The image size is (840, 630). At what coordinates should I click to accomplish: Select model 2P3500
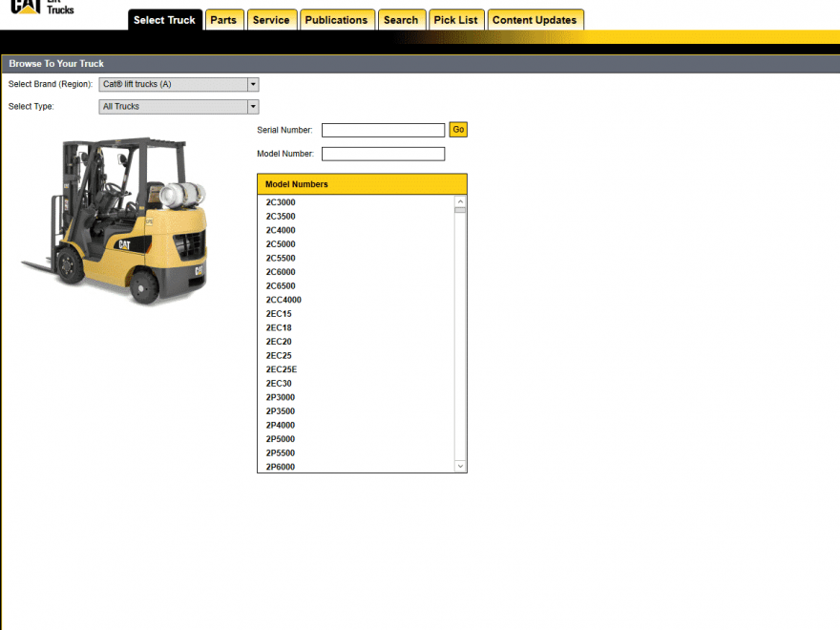281,411
